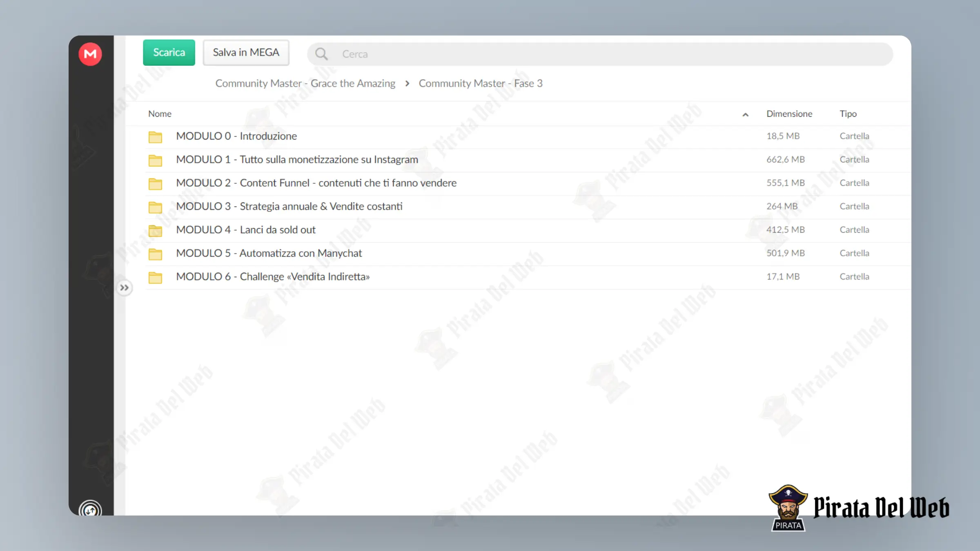The height and width of the screenshot is (551, 980).
Task: Select MODULO 5 - Automatizza con Manychat
Action: click(269, 253)
